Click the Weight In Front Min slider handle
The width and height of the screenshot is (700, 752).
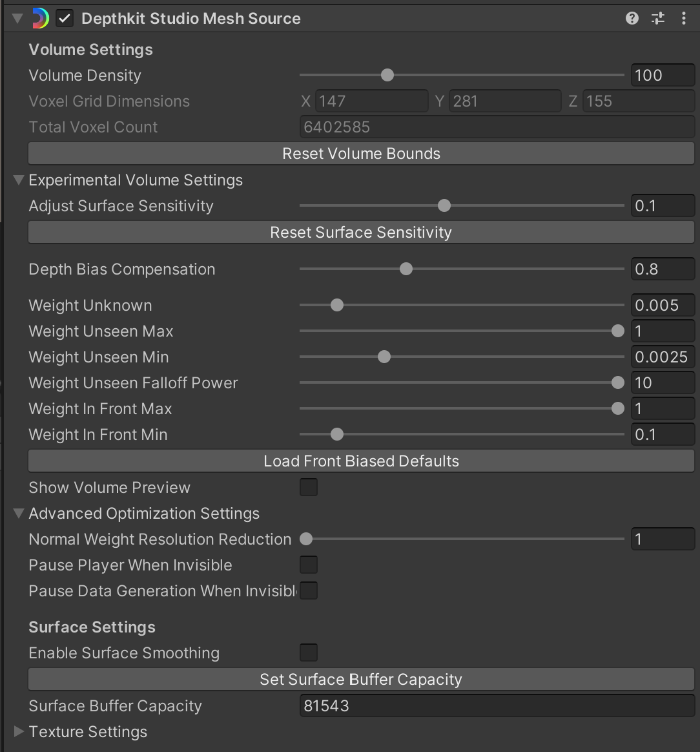tap(337, 435)
